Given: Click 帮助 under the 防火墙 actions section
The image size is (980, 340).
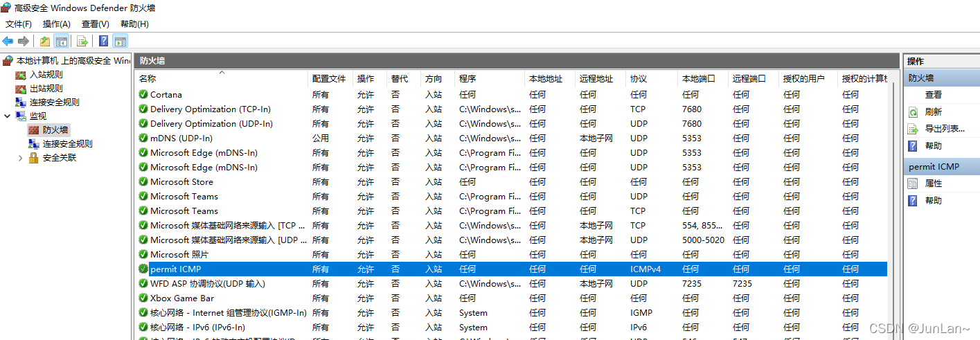Looking at the screenshot, I should pyautogui.click(x=934, y=146).
